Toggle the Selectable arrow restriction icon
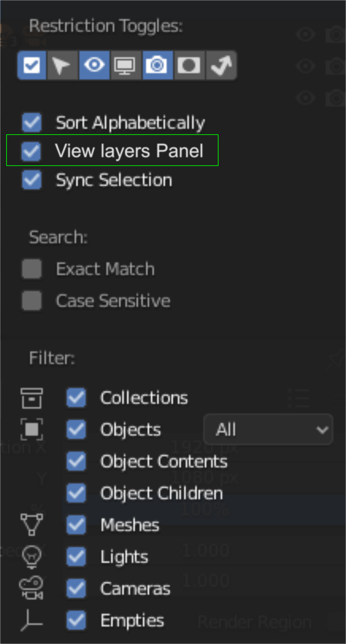 pyautogui.click(x=62, y=65)
